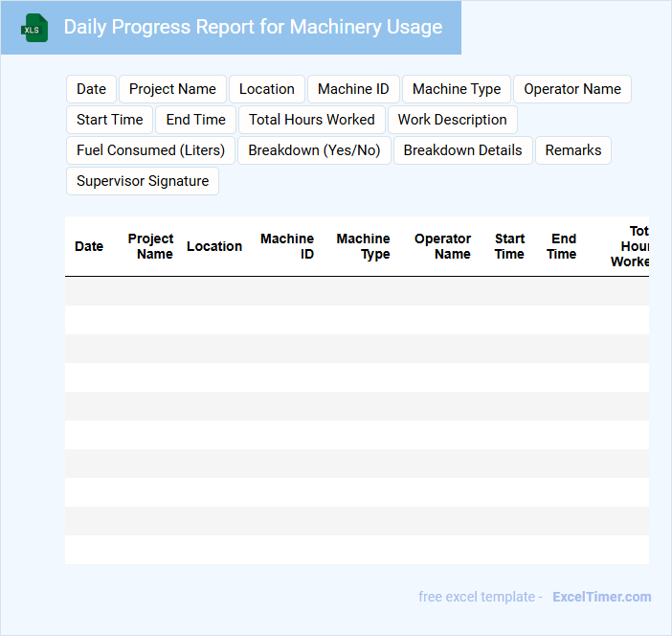Click the green XLS file icon
The width and height of the screenshot is (672, 636).
[35, 28]
